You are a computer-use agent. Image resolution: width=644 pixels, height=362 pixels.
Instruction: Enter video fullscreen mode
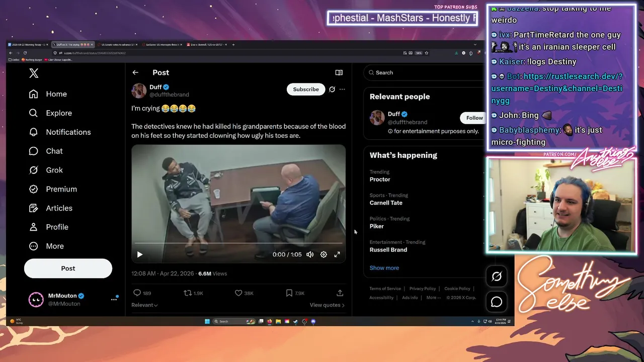pos(337,254)
